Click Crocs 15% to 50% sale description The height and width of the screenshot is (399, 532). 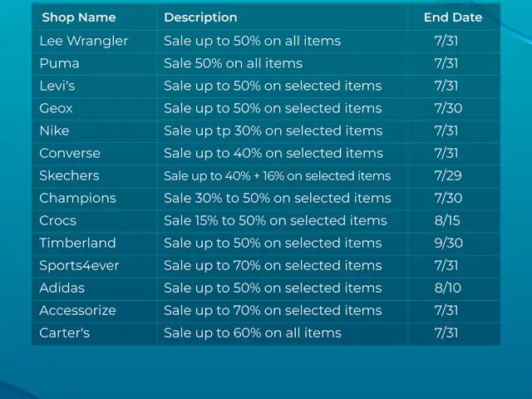coord(275,220)
